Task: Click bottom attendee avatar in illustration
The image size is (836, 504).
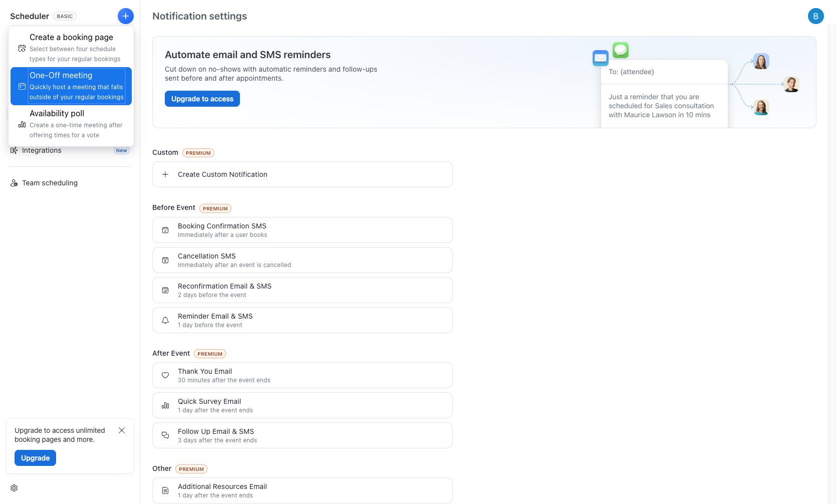Action: [761, 107]
